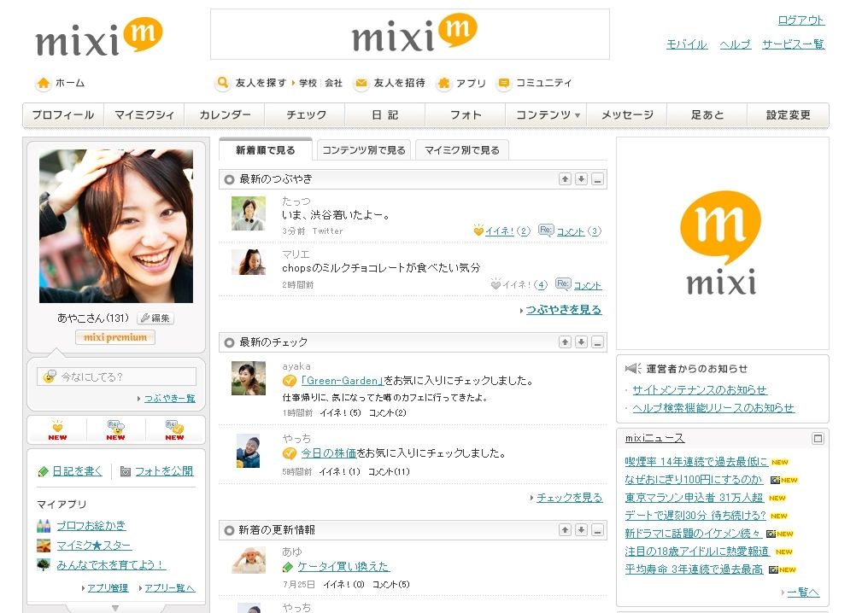Click the 今なにしてる？ status input field

(x=115, y=375)
